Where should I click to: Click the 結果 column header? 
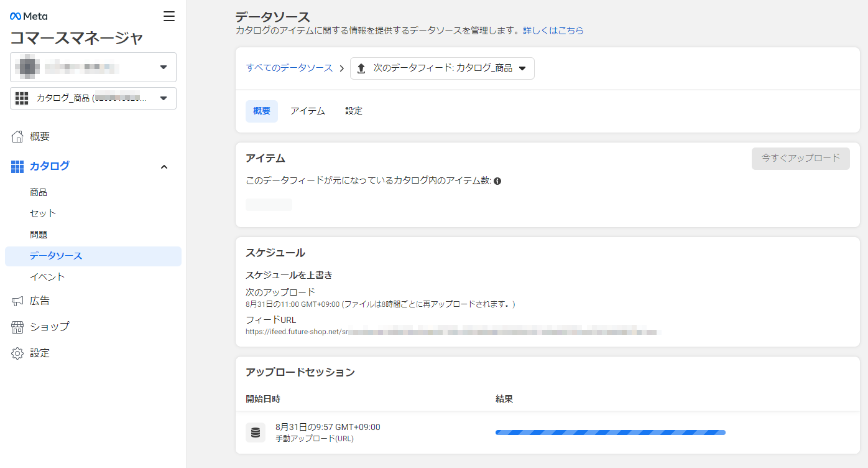(504, 399)
